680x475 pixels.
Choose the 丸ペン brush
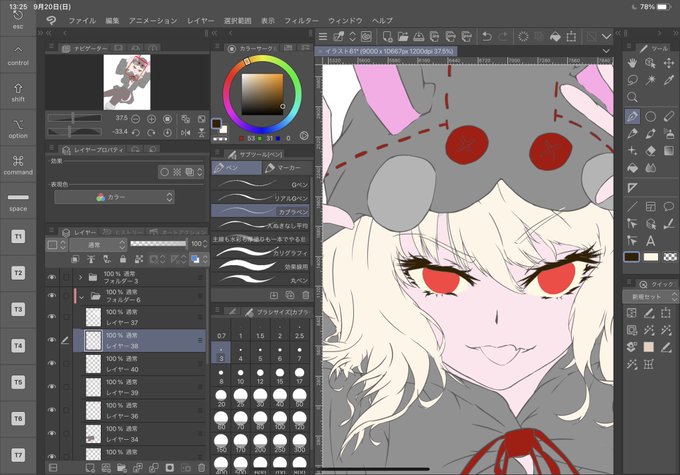tap(261, 280)
